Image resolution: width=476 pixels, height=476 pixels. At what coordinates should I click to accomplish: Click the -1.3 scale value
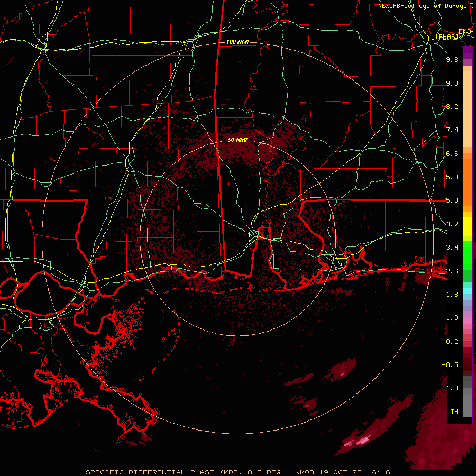point(450,388)
